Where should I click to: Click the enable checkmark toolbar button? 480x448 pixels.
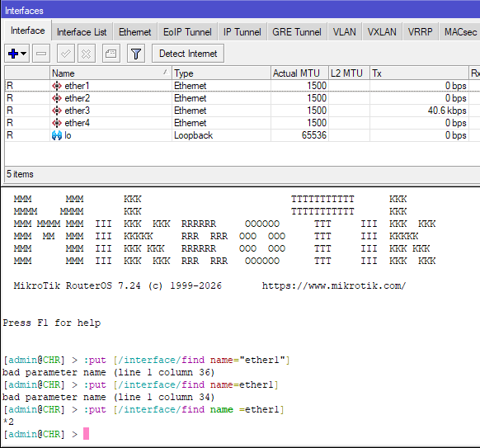coord(66,54)
